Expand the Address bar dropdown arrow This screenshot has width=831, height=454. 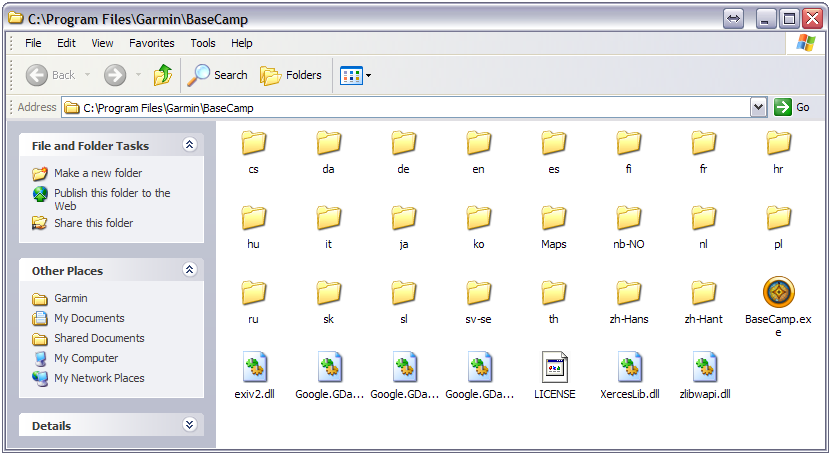757,107
